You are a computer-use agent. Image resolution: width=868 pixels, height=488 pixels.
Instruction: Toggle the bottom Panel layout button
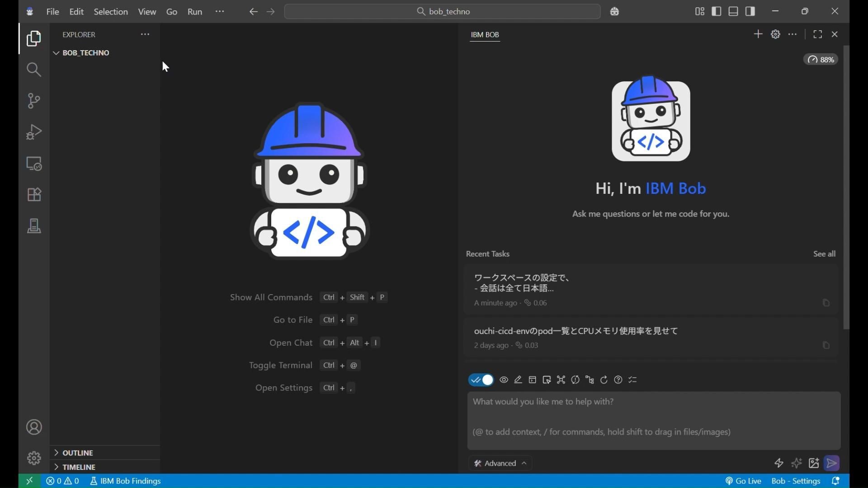point(733,11)
